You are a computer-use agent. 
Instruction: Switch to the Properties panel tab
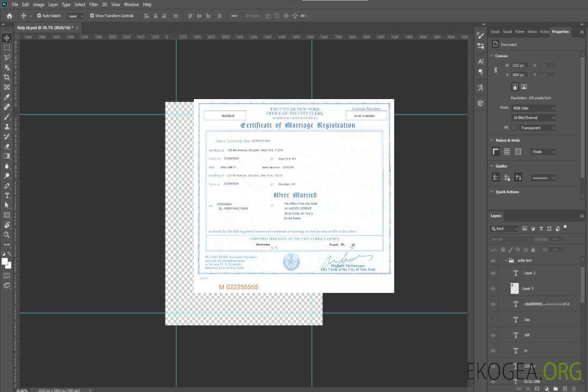tap(560, 32)
